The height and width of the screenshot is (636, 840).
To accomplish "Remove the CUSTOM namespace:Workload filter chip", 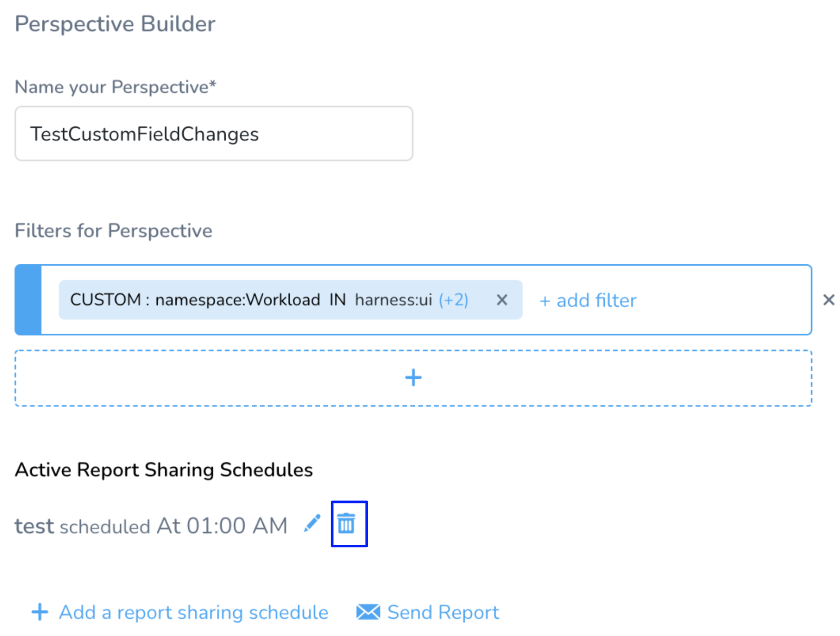I will point(502,300).
